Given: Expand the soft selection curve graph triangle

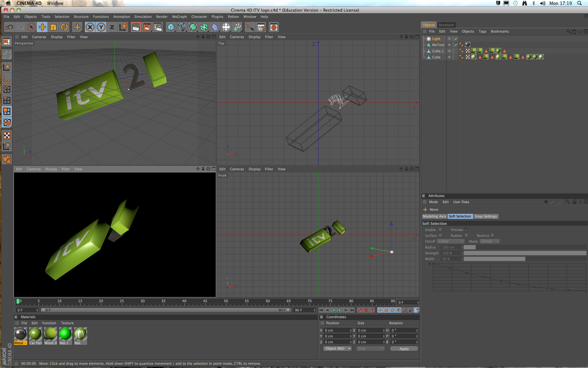Looking at the screenshot, I should click(429, 264).
